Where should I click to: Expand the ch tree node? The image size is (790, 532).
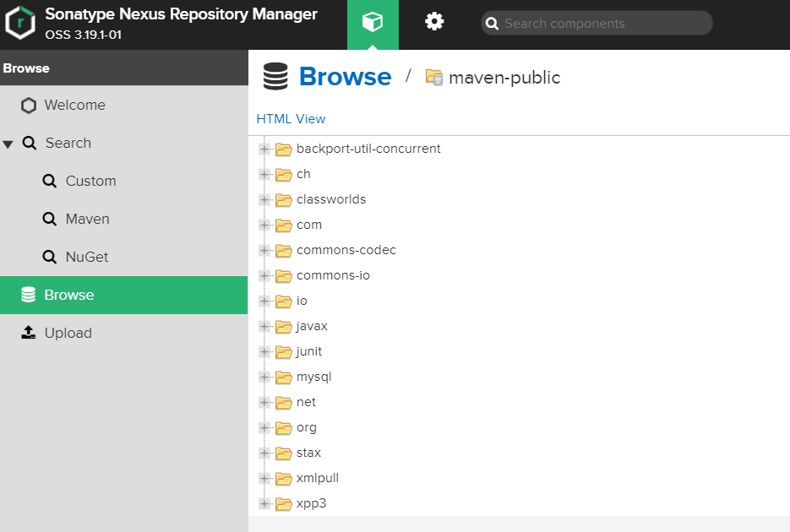coord(264,174)
